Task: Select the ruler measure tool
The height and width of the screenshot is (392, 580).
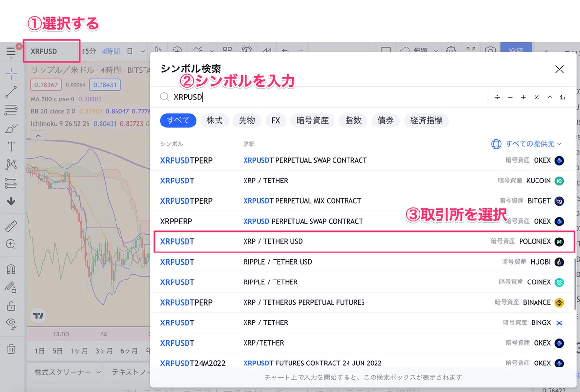Action: [x=11, y=226]
